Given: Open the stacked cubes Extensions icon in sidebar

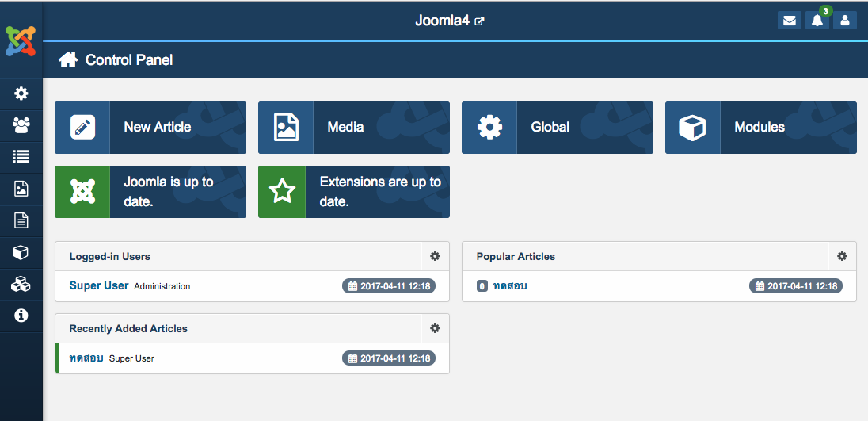Looking at the screenshot, I should 21,285.
